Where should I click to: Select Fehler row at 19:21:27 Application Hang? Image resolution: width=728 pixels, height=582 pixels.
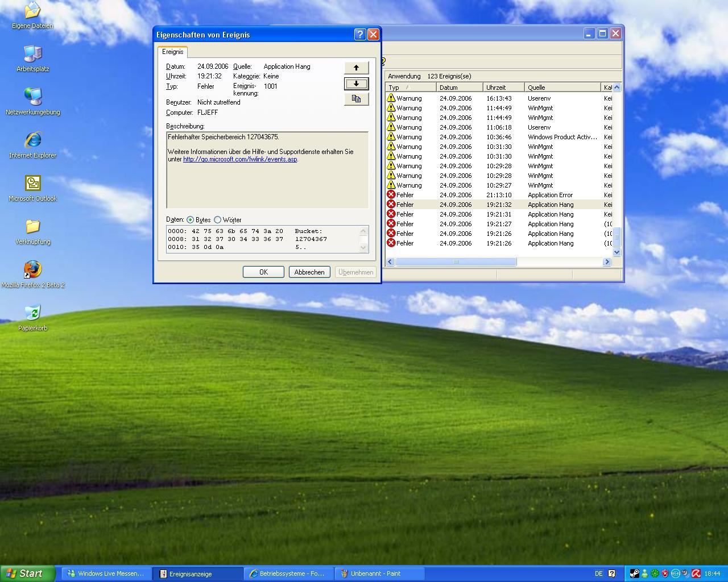pos(499,224)
